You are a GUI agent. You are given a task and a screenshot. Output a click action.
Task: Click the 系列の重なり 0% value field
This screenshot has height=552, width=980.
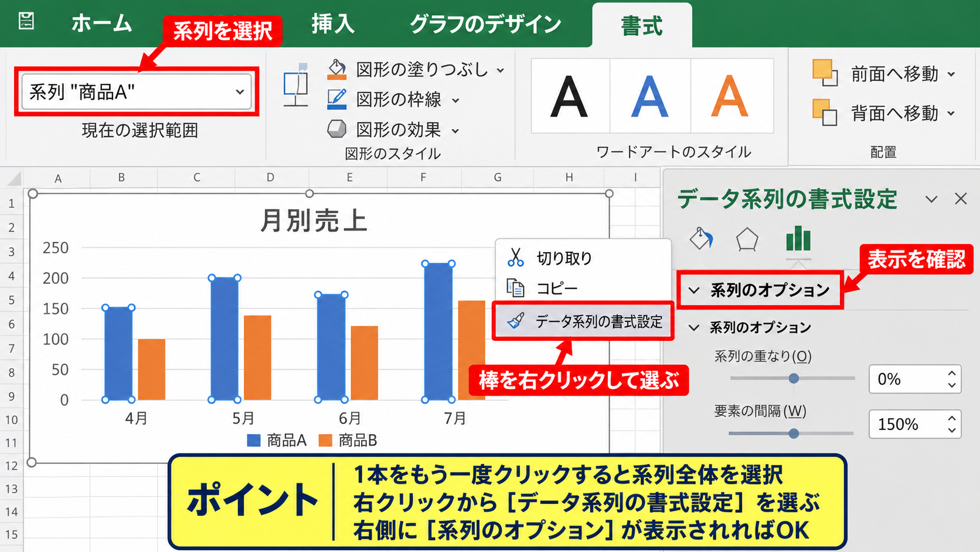tap(907, 379)
